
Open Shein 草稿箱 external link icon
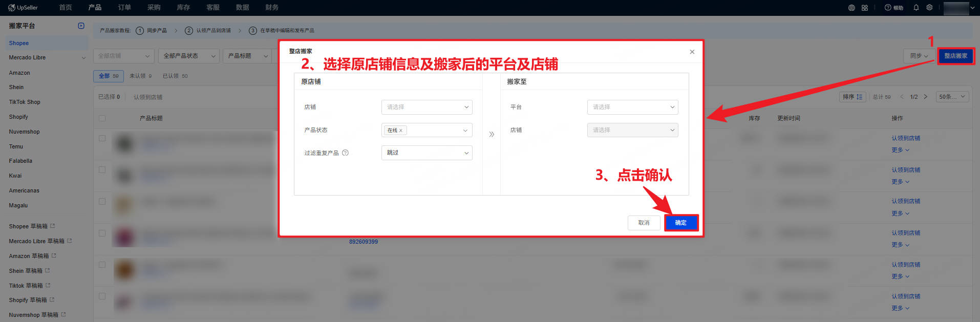(x=48, y=270)
